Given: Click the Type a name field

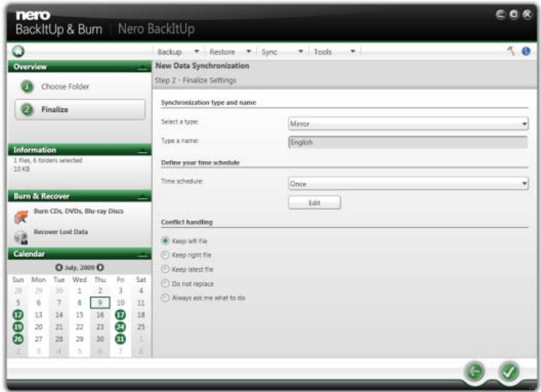Looking at the screenshot, I should tap(408, 142).
